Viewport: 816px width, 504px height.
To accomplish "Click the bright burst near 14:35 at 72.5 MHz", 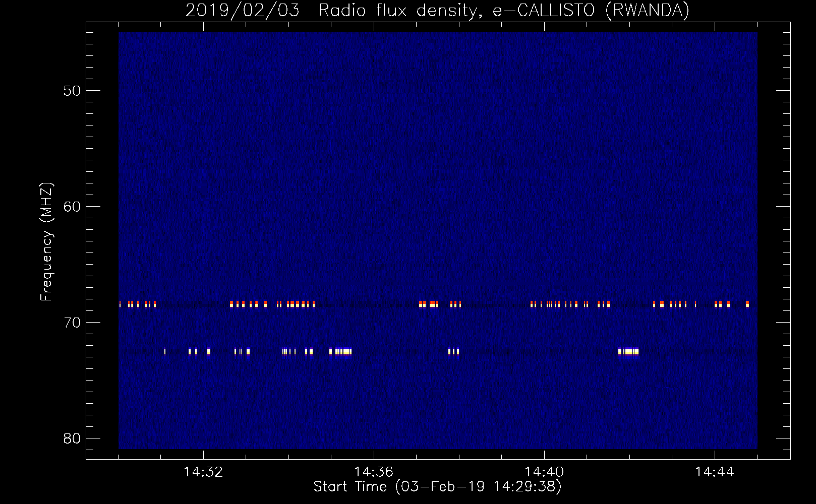I will [343, 352].
